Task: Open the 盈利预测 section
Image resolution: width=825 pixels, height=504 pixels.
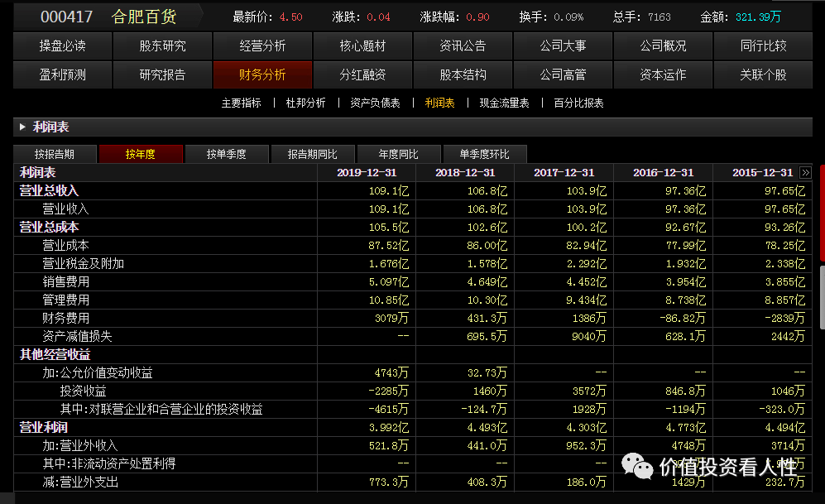Action: (63, 74)
